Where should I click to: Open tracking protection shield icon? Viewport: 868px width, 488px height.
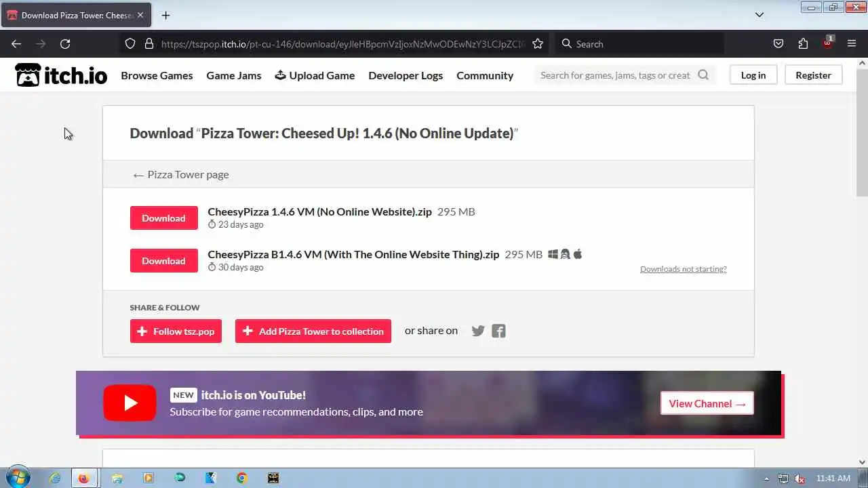(130, 44)
